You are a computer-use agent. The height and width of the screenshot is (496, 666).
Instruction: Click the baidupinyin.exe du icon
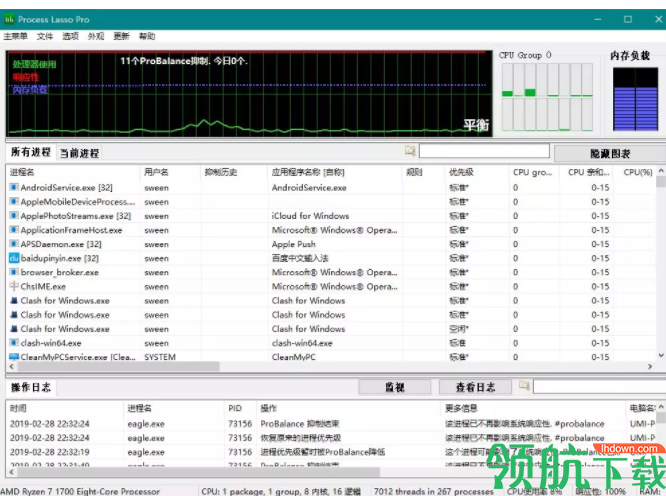pos(14,258)
